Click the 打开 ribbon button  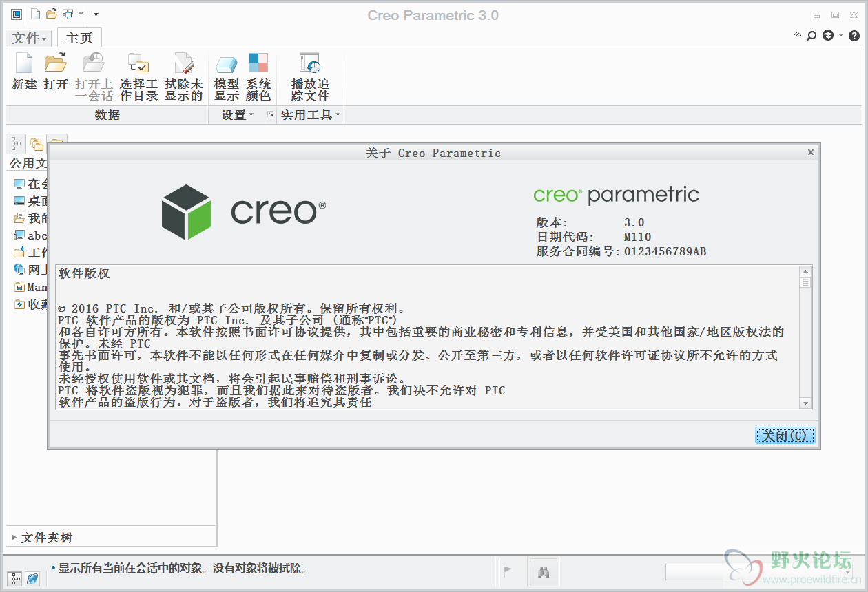[56, 72]
